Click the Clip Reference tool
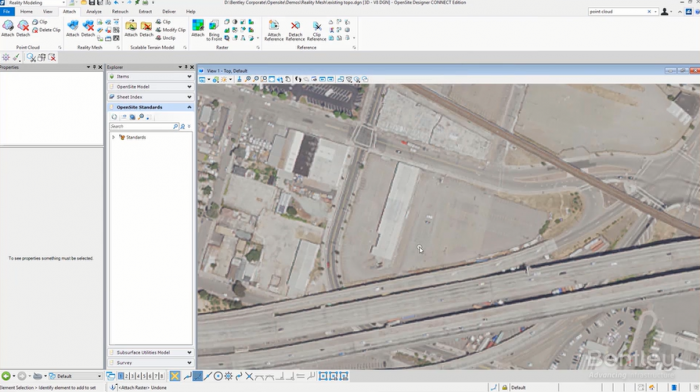 point(317,31)
